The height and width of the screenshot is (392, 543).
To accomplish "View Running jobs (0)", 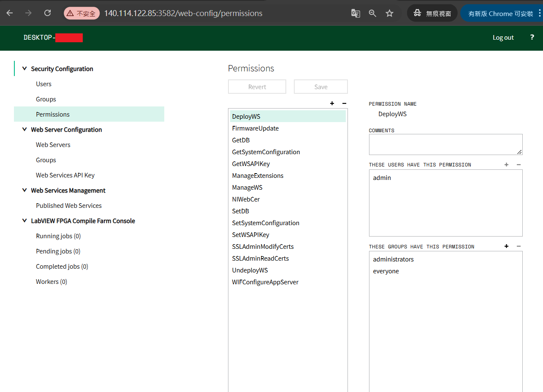I will [x=58, y=236].
